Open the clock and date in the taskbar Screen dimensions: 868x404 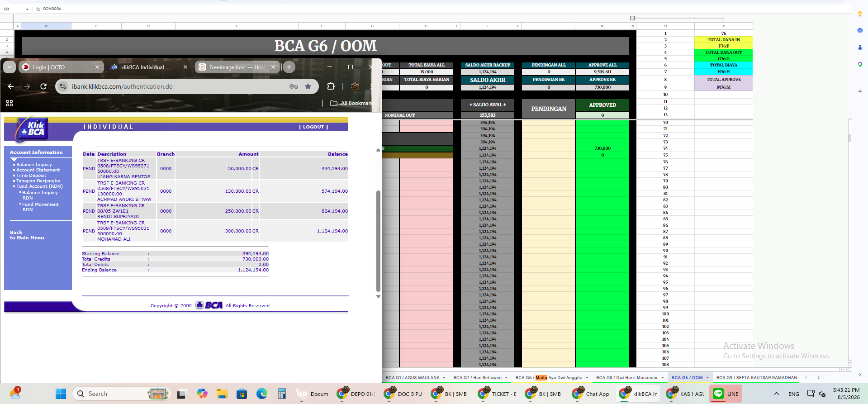[846, 394]
